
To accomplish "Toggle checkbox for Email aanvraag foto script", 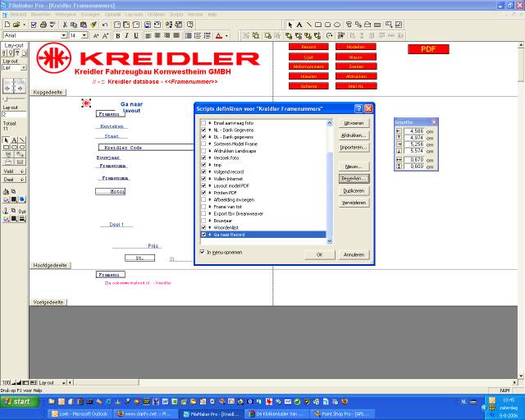I will pos(203,123).
